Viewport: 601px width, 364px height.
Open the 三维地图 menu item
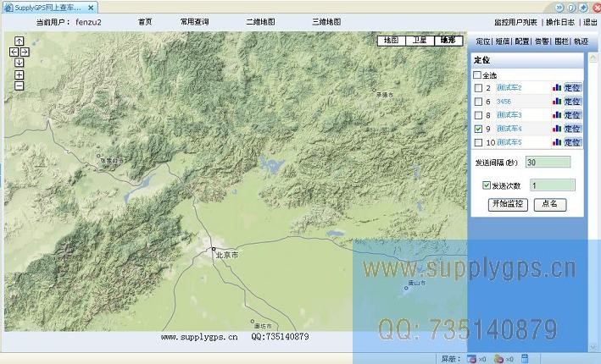click(326, 21)
